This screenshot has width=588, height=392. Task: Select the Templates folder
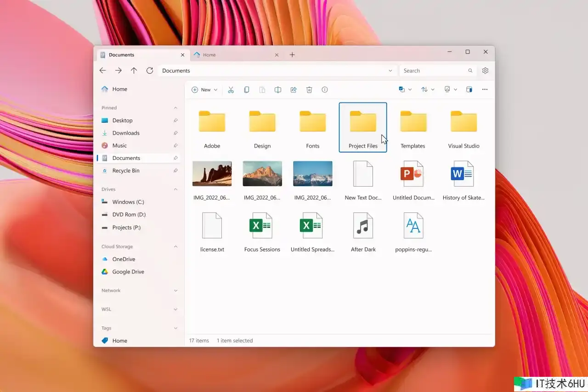click(413, 127)
